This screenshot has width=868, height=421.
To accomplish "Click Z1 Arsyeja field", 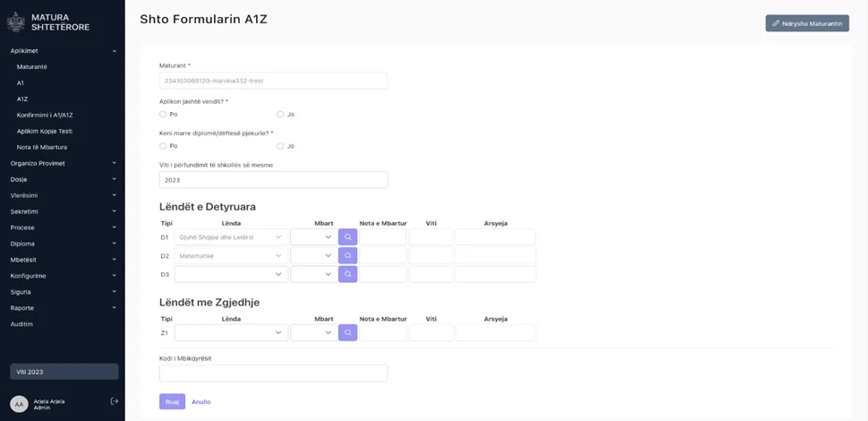I will tap(496, 333).
